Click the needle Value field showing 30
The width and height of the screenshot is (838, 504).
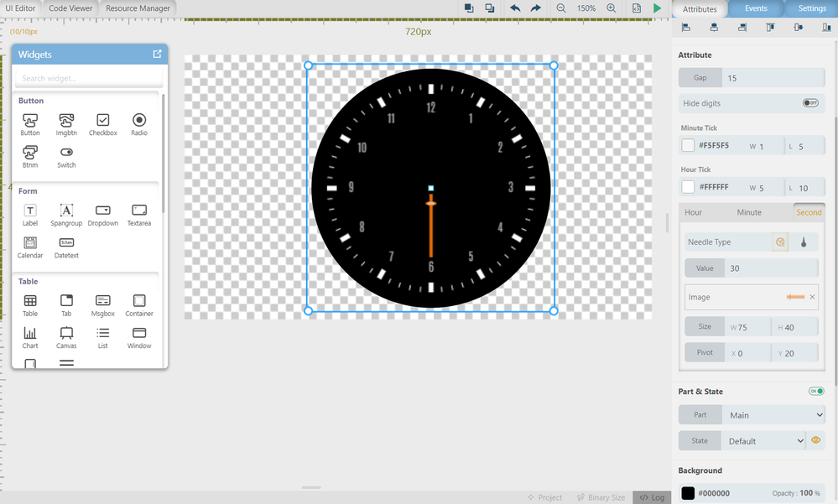click(x=771, y=268)
